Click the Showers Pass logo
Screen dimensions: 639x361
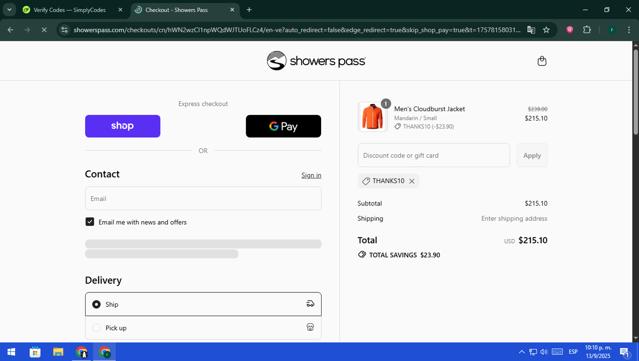pyautogui.click(x=316, y=61)
